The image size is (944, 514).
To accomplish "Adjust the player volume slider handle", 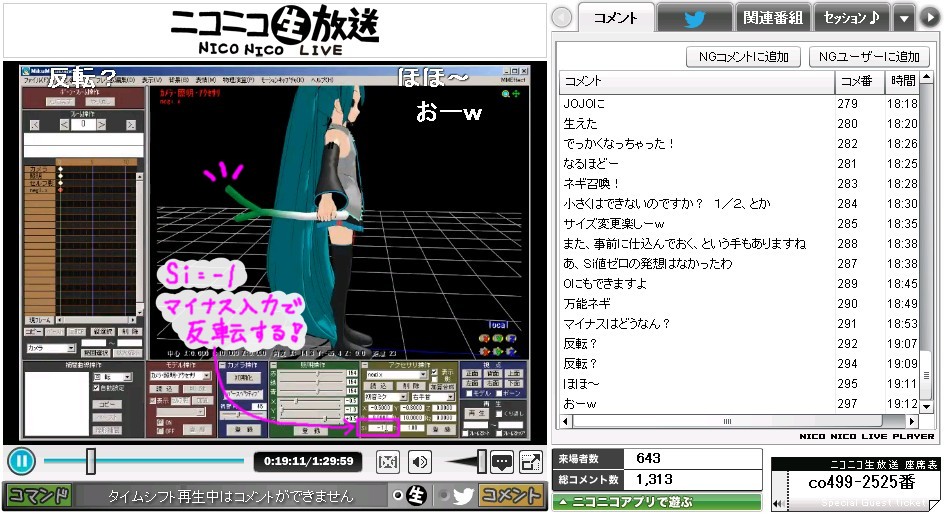I will tap(482, 462).
